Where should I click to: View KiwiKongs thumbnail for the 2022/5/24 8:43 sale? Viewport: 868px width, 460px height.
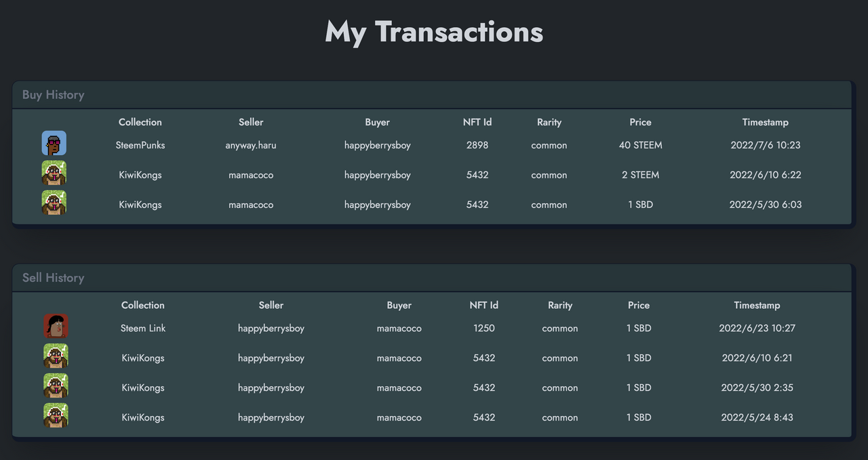point(56,416)
